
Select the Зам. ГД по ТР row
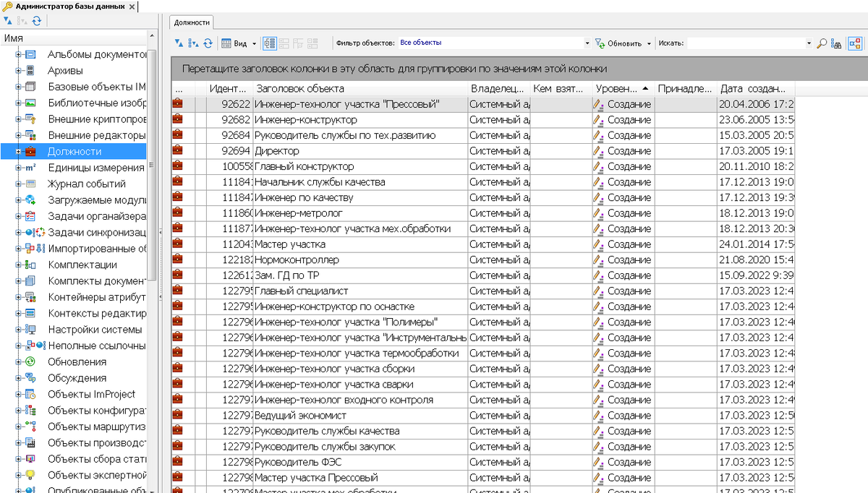click(x=483, y=275)
